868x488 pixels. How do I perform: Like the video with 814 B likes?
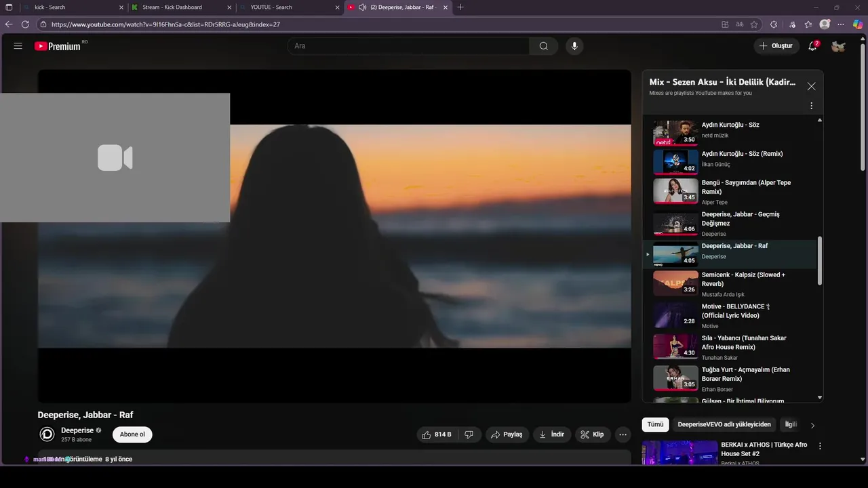pyautogui.click(x=436, y=434)
